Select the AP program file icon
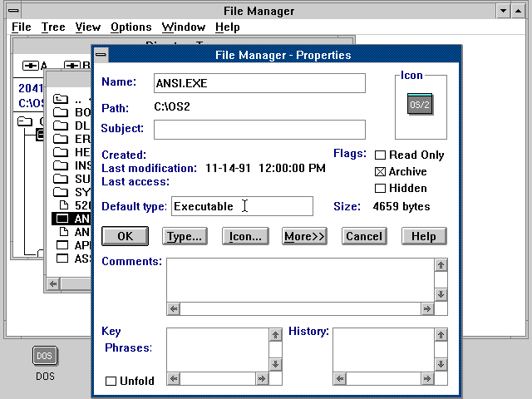This screenshot has width=532, height=399. [62, 245]
